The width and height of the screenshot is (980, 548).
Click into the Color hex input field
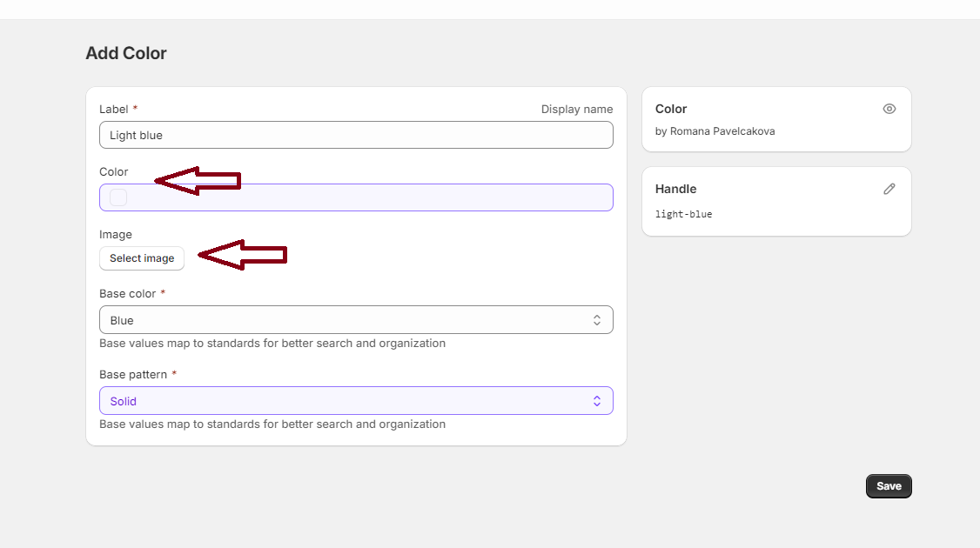[x=366, y=197]
